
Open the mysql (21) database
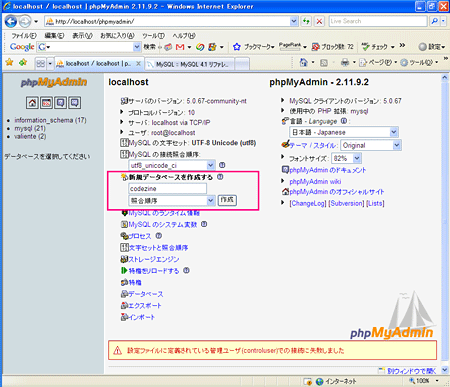coord(30,128)
